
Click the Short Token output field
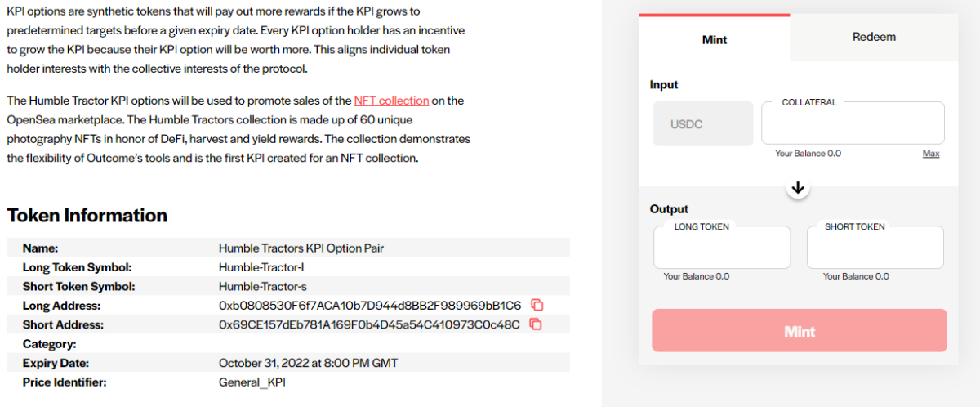pos(875,248)
